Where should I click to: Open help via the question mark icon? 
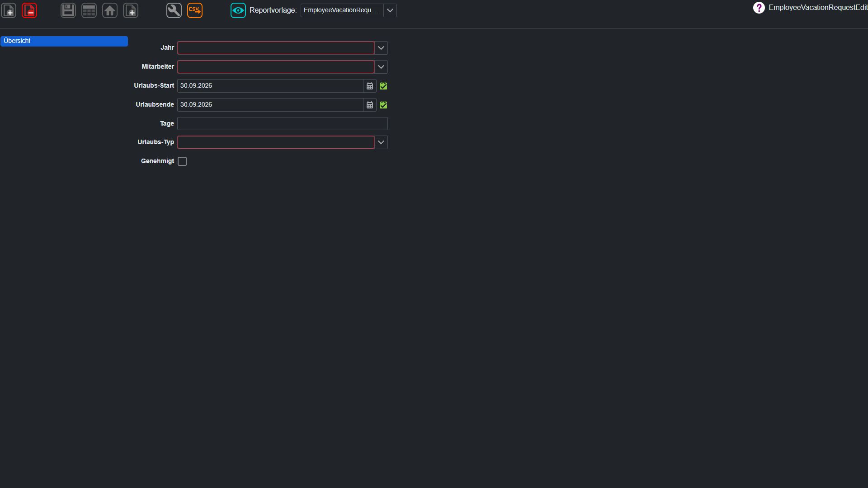point(759,8)
